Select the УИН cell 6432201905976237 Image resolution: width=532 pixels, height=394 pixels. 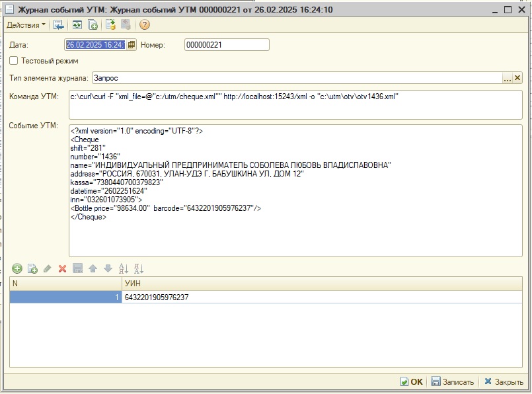click(322, 297)
